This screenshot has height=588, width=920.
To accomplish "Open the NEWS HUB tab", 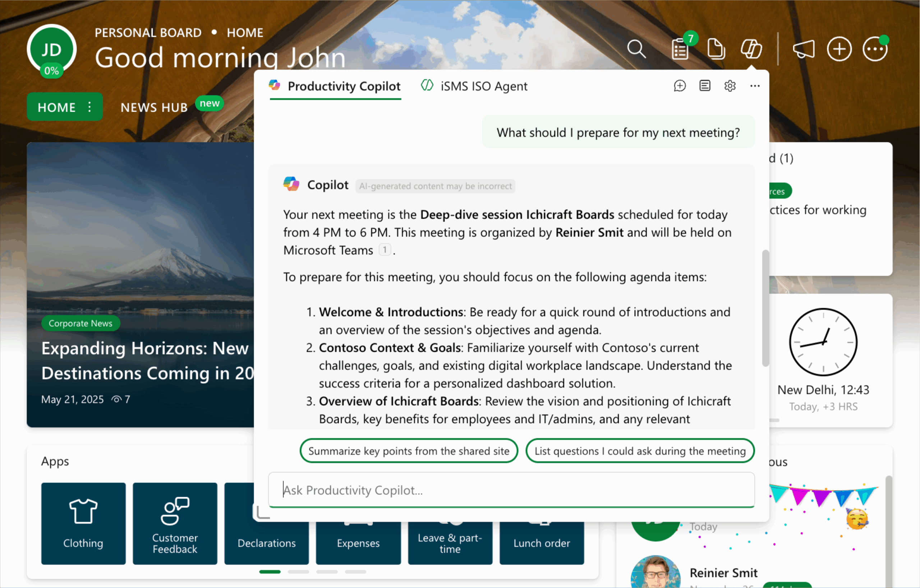I will click(x=154, y=108).
